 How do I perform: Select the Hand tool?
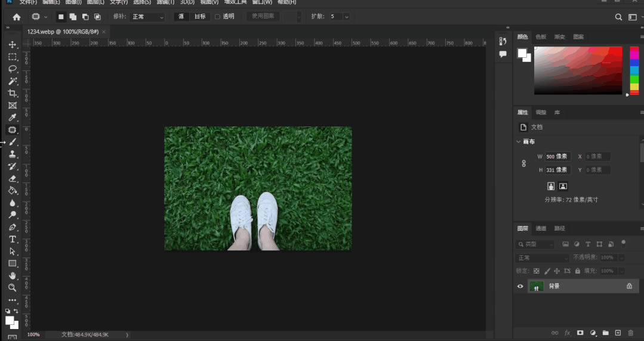point(13,275)
